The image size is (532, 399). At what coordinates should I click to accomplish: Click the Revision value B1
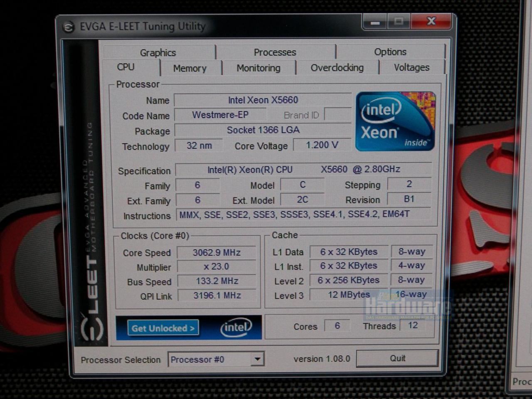click(409, 199)
